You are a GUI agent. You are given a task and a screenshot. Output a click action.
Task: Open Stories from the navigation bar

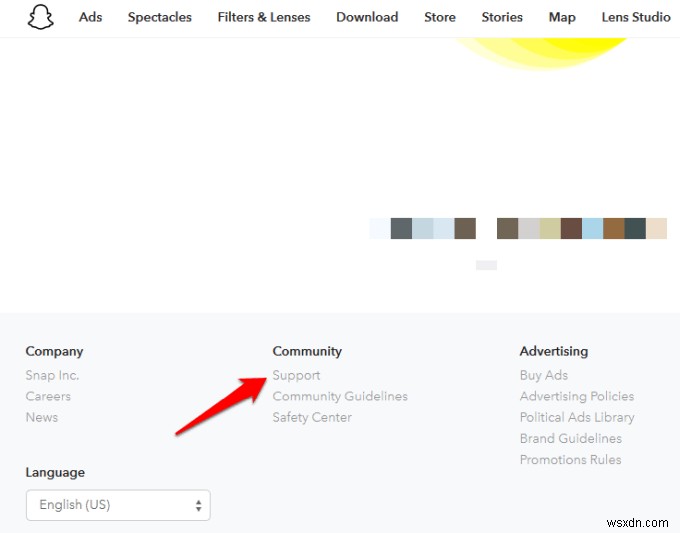(x=502, y=17)
